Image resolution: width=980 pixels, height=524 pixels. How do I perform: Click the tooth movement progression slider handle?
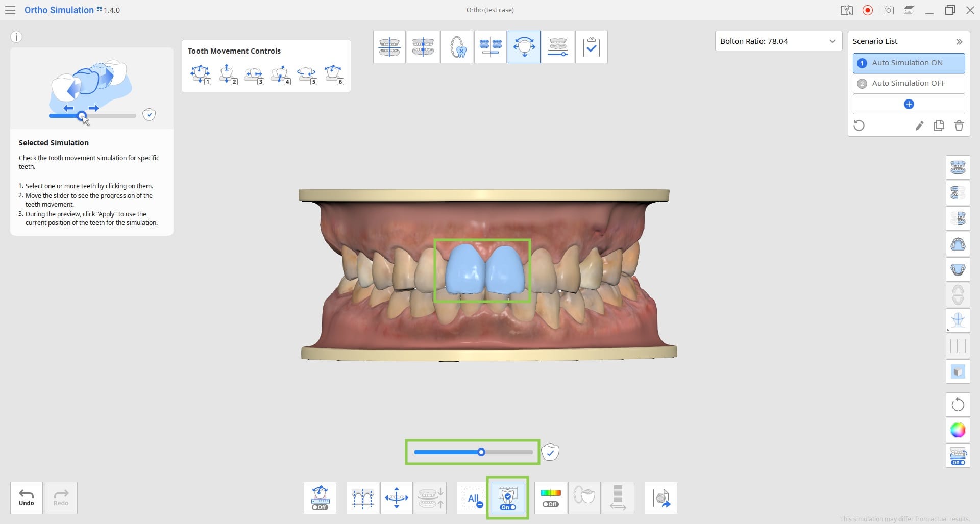pos(481,452)
